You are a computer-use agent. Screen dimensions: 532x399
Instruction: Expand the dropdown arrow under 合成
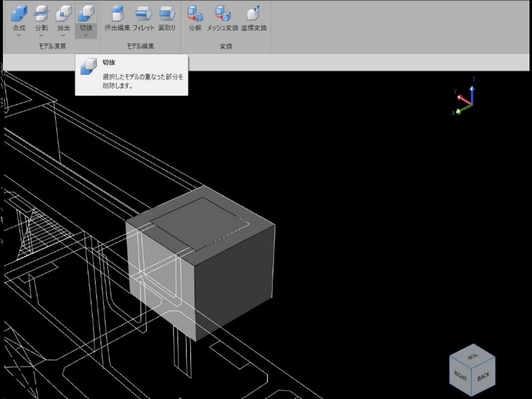pos(19,35)
